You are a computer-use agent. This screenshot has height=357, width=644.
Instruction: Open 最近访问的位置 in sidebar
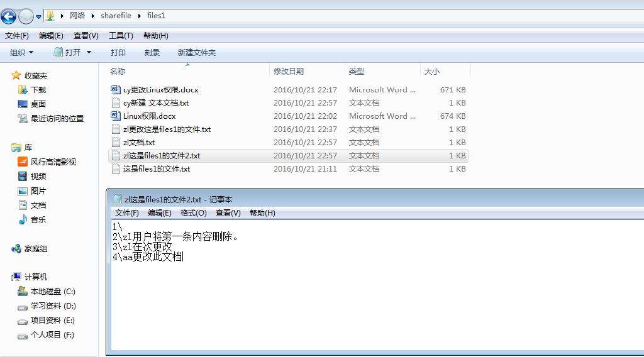coord(57,119)
